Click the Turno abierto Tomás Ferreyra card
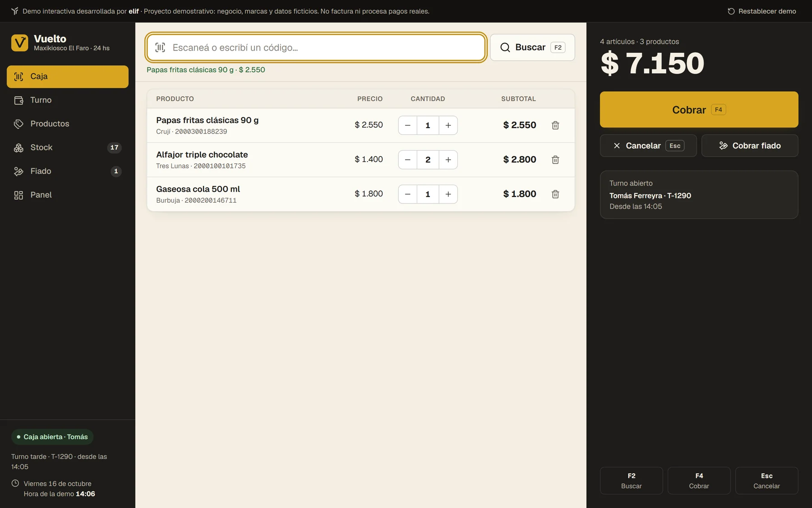This screenshot has height=508, width=812. point(699,195)
